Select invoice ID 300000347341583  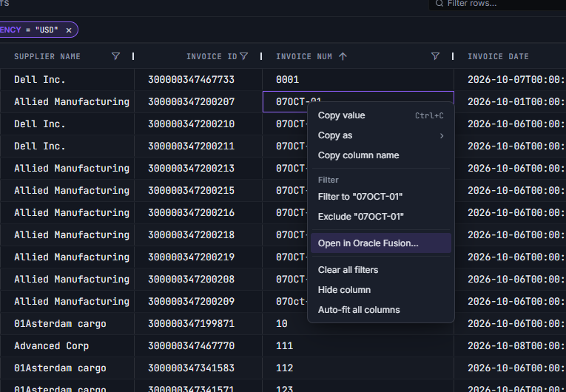[x=198, y=368]
